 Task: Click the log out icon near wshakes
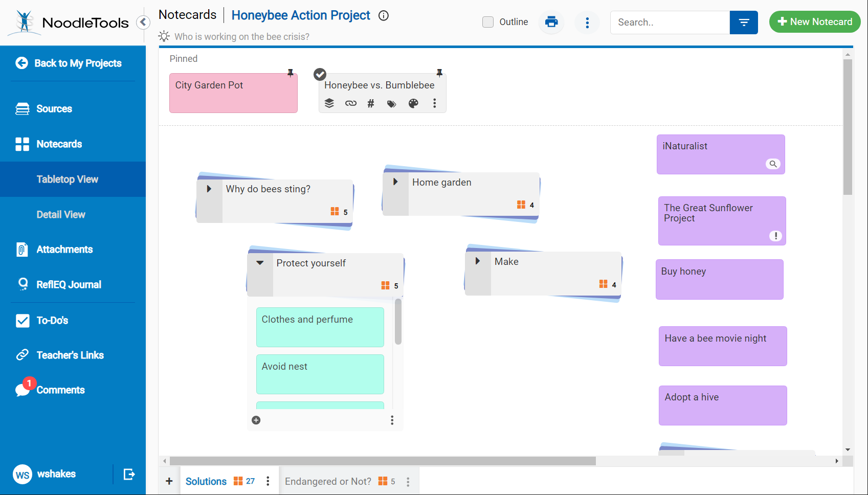click(129, 474)
